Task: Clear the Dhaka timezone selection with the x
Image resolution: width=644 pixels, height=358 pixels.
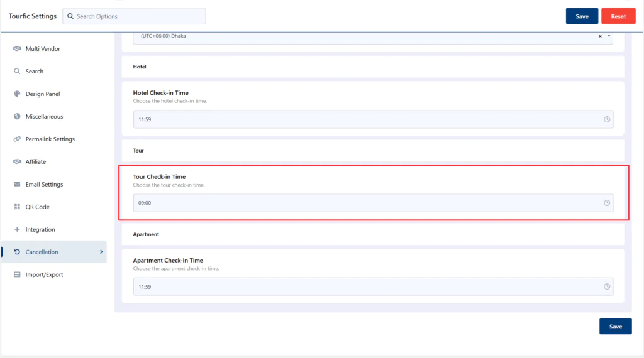Action: (600, 36)
